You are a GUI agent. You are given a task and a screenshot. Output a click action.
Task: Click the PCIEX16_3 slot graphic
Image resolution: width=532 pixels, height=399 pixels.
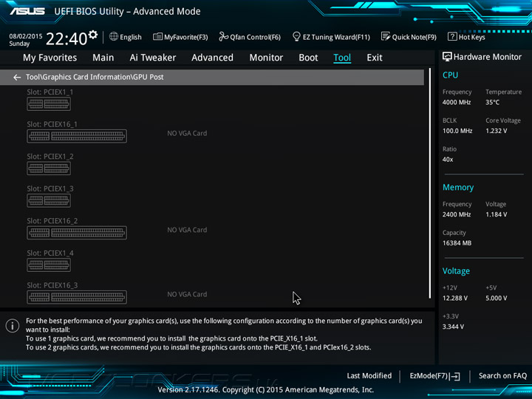(x=77, y=297)
